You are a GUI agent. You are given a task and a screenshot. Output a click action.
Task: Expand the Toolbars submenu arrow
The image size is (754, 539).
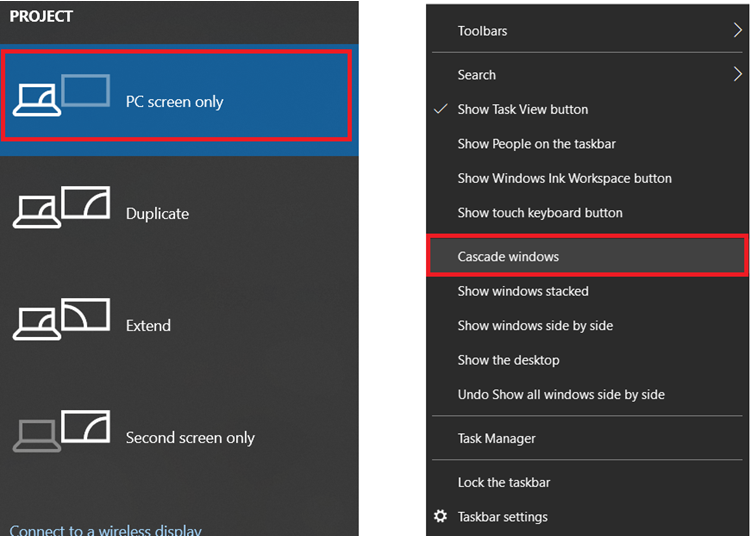(x=738, y=31)
